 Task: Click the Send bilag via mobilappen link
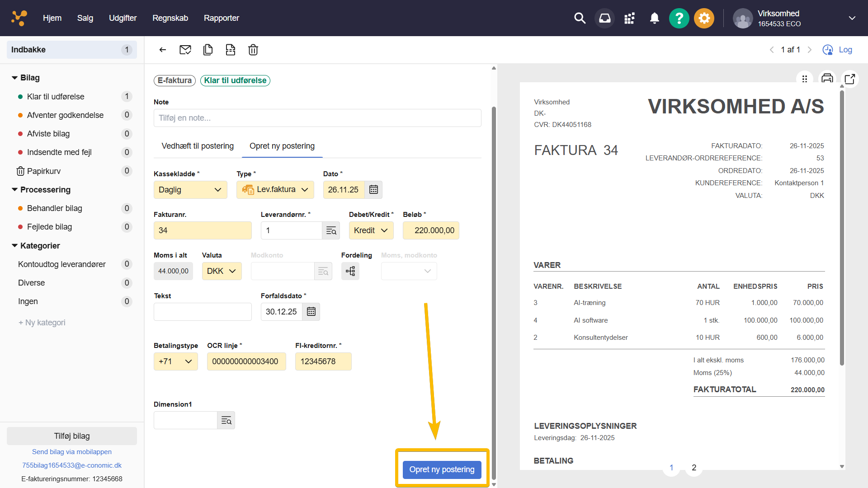72,452
